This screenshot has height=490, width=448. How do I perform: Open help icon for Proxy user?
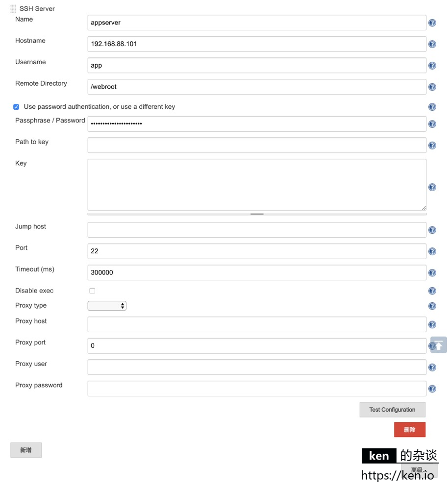[x=432, y=367]
